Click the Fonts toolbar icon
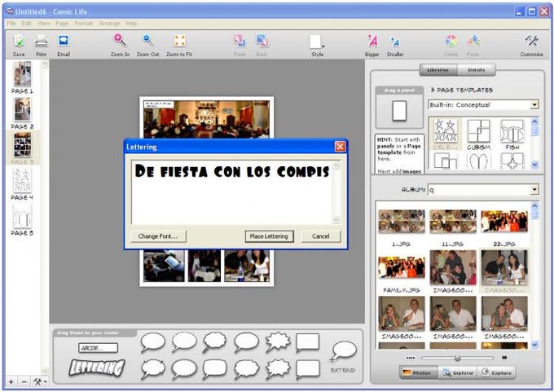Image resolution: width=554 pixels, height=392 pixels. tap(473, 42)
